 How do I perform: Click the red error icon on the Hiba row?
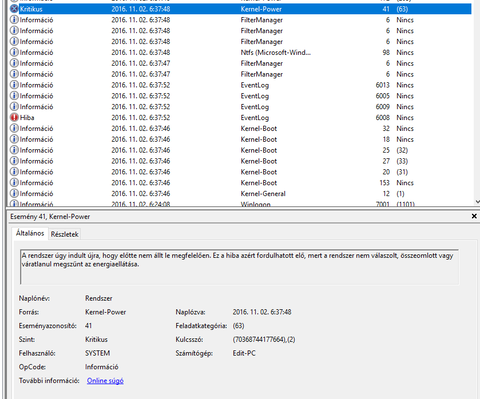click(x=14, y=117)
